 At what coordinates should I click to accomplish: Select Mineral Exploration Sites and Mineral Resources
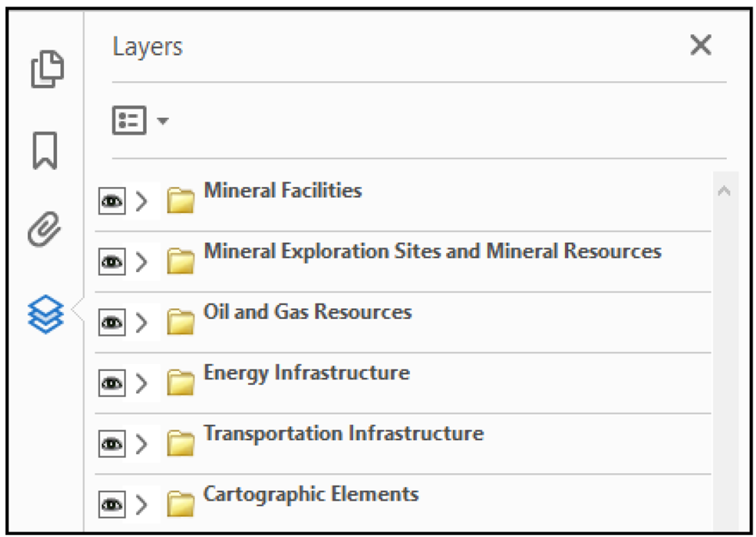(x=433, y=251)
